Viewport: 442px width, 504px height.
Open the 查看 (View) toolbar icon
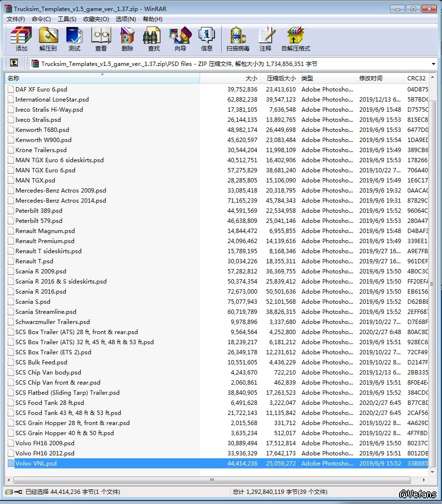tap(101, 39)
